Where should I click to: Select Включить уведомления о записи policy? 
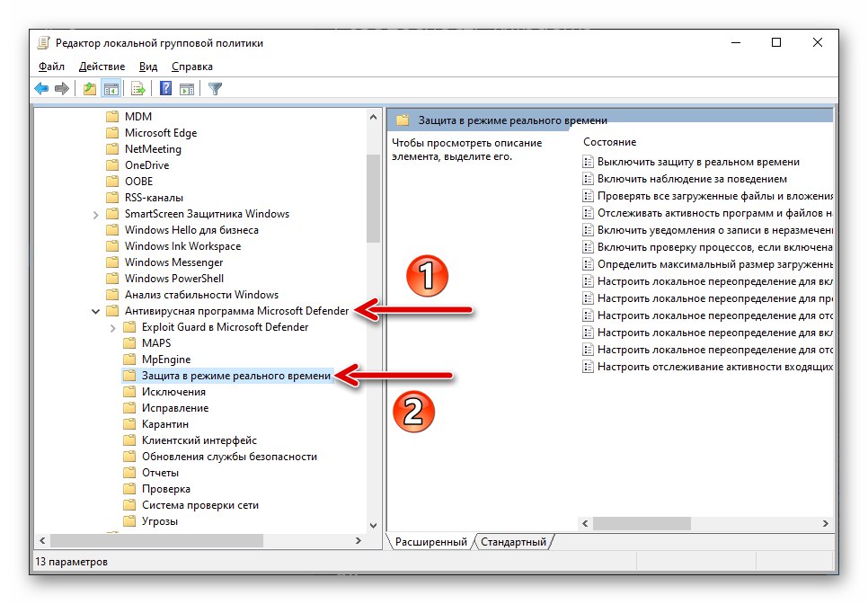tap(708, 230)
